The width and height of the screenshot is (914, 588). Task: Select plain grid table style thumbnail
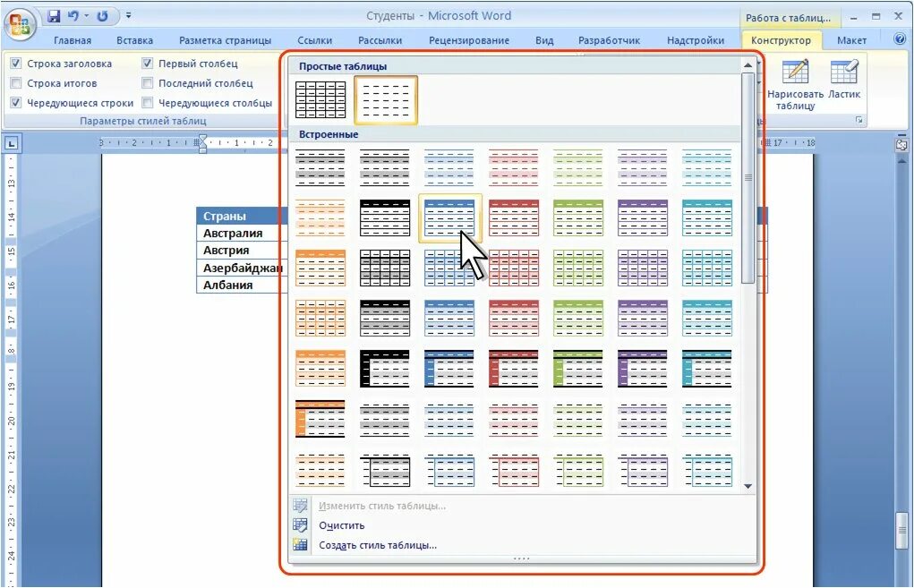coord(320,99)
